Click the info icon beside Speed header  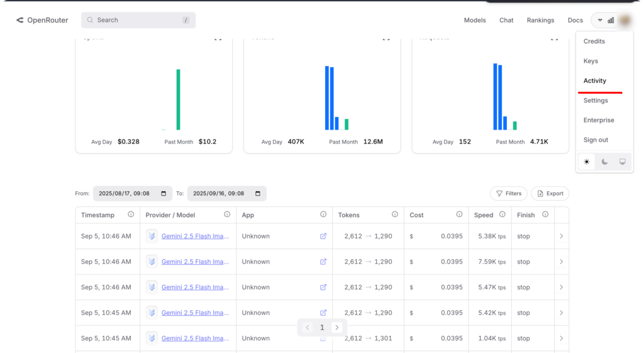502,215
